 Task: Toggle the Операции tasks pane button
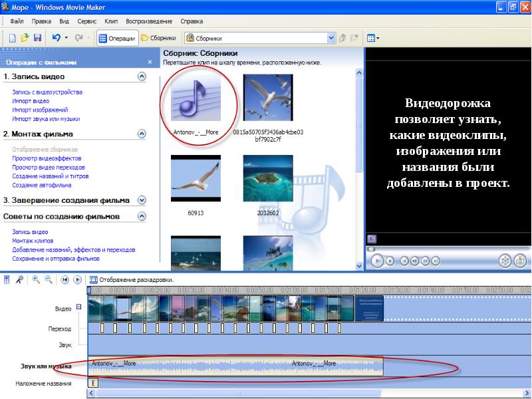[x=117, y=38]
